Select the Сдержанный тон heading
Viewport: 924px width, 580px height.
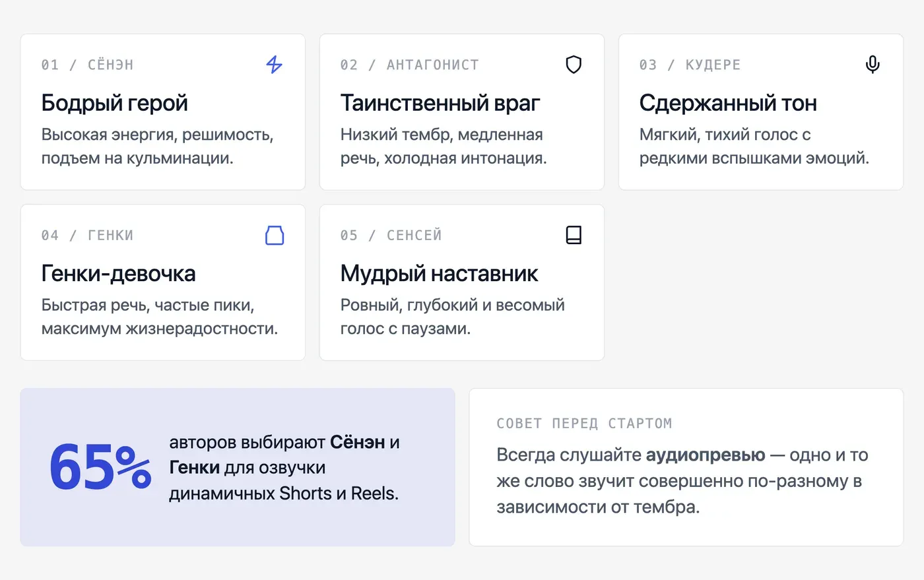pyautogui.click(x=728, y=103)
